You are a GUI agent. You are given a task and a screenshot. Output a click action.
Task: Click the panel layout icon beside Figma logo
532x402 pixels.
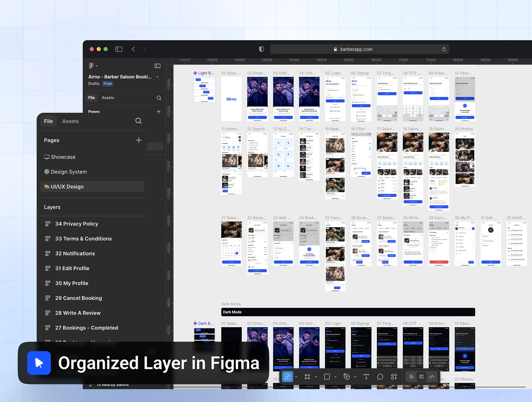point(158,66)
